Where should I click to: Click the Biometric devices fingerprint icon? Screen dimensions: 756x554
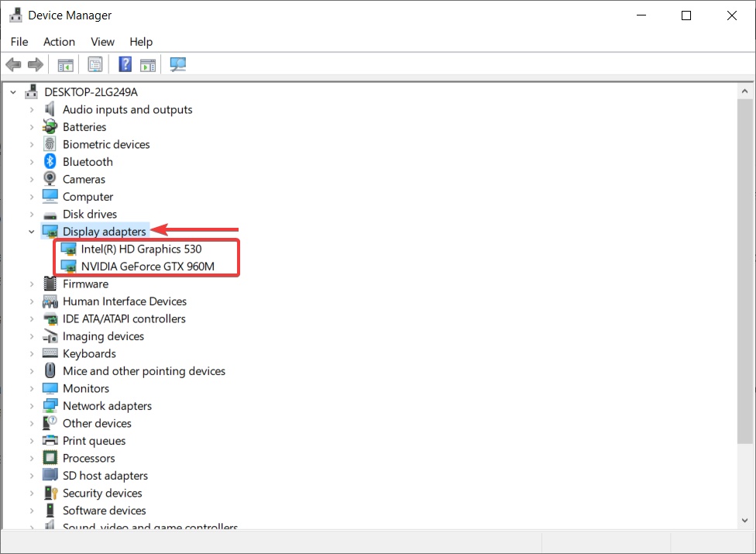coord(50,144)
